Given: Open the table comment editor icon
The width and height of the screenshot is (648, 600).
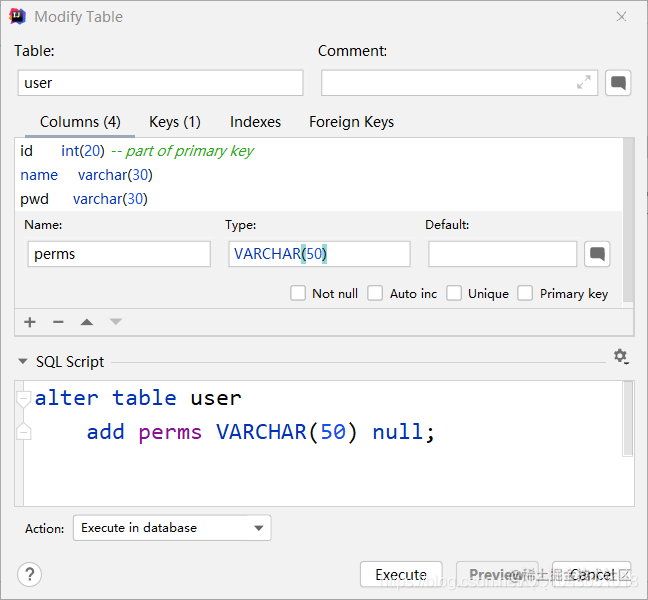Looking at the screenshot, I should point(618,83).
